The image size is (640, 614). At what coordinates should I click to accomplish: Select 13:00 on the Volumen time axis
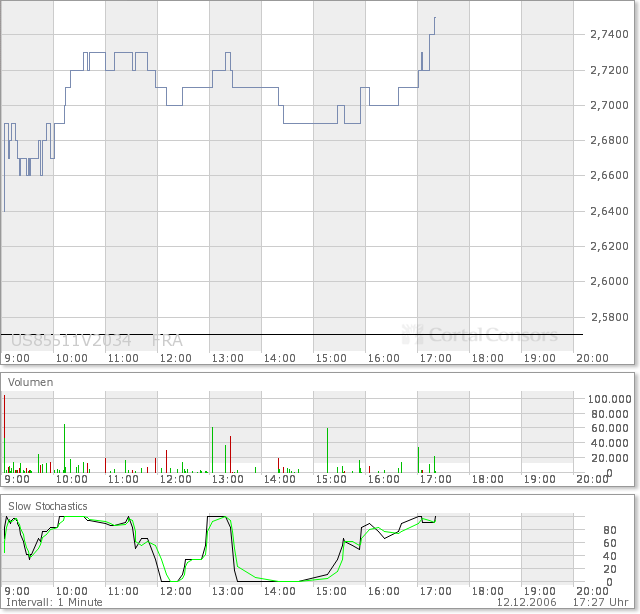[x=227, y=479]
